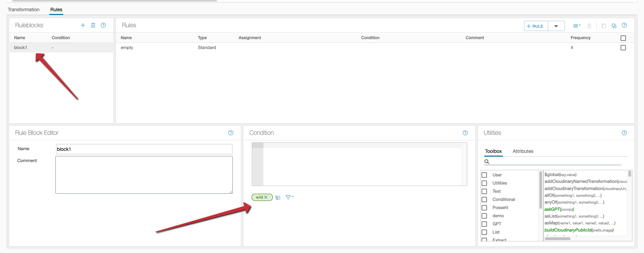Delete the ruleblock using the trash icon
The image size is (644, 253).
tap(93, 25)
